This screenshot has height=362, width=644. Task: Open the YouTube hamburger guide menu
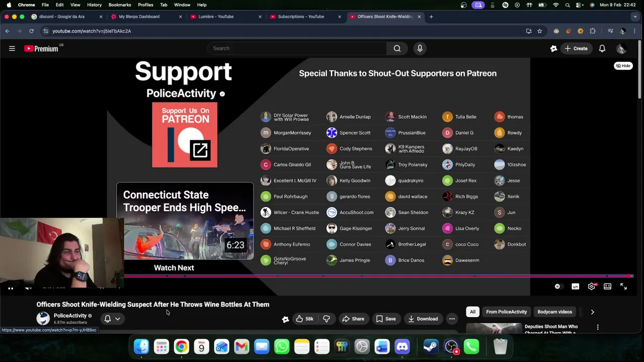[x=12, y=49]
